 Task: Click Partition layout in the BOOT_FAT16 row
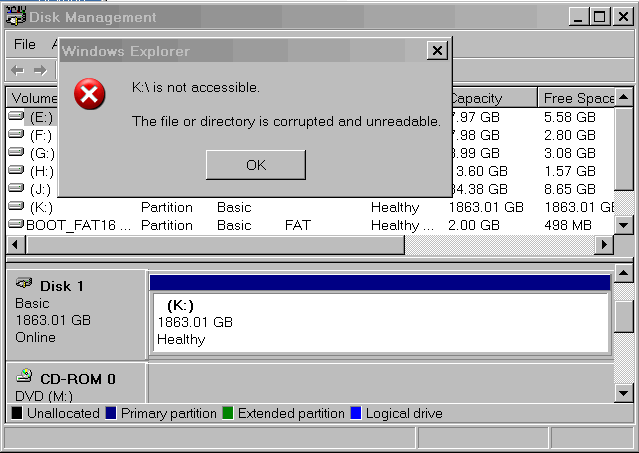(x=167, y=225)
